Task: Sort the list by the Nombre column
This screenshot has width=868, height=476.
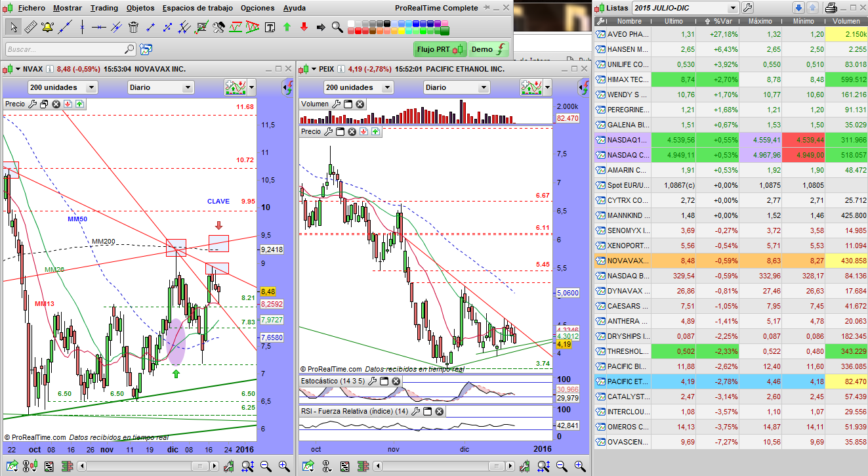Action: (x=629, y=21)
